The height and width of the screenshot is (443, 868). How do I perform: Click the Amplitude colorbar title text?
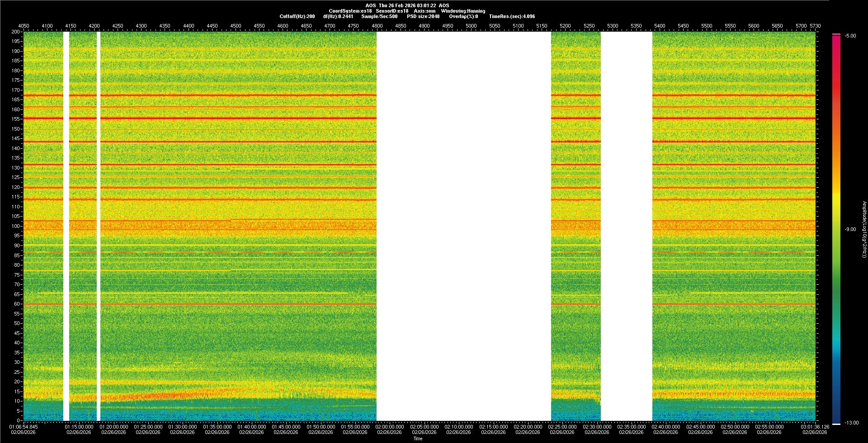864,229
